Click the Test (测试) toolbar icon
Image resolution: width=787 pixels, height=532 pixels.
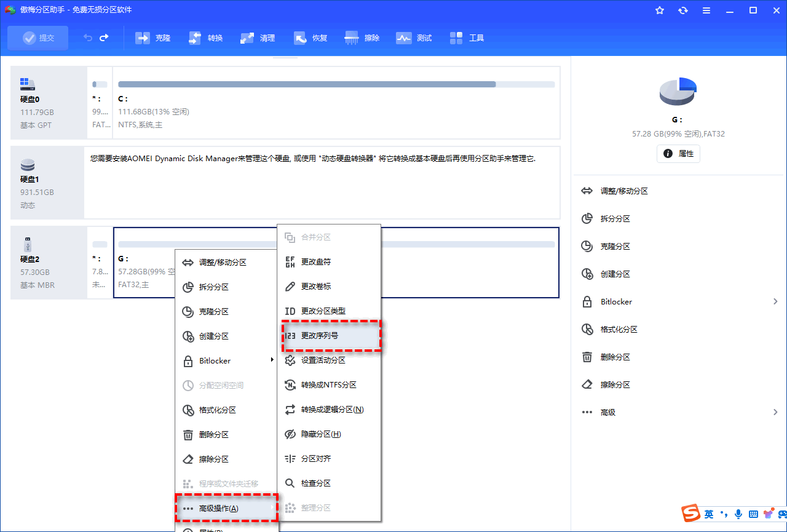[414, 38]
